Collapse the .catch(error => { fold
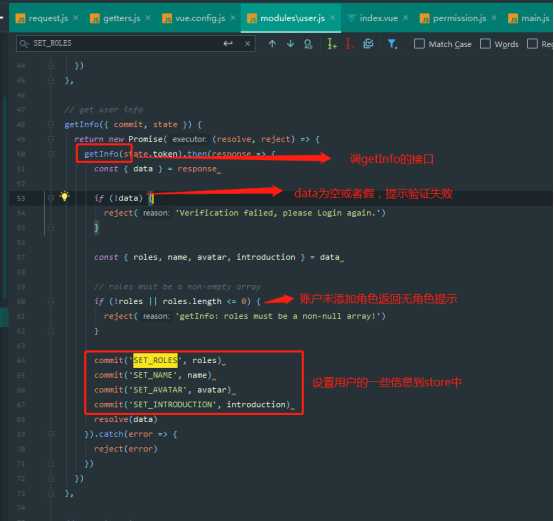 51,434
